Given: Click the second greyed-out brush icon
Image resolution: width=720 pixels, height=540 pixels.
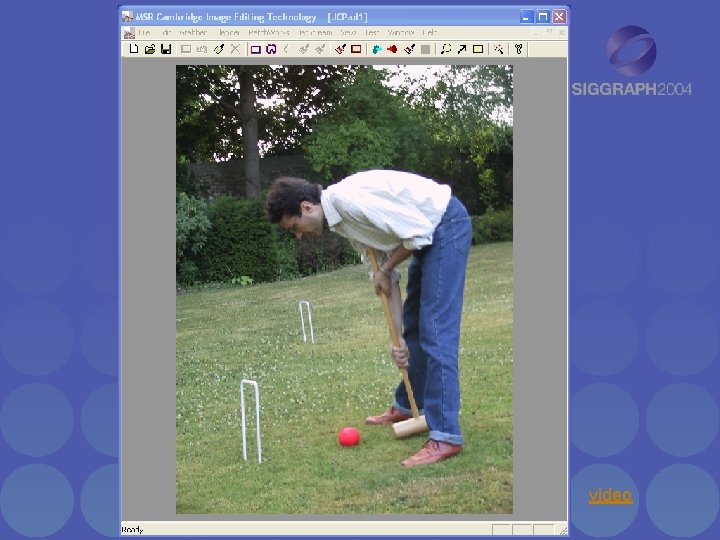Looking at the screenshot, I should coord(320,49).
